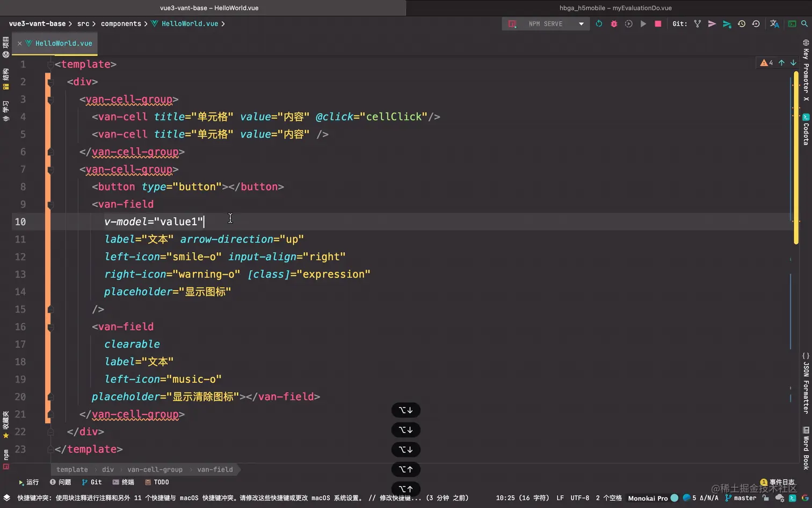Click van-field in the code breadcrumb
The height and width of the screenshot is (508, 812).
coord(215,469)
